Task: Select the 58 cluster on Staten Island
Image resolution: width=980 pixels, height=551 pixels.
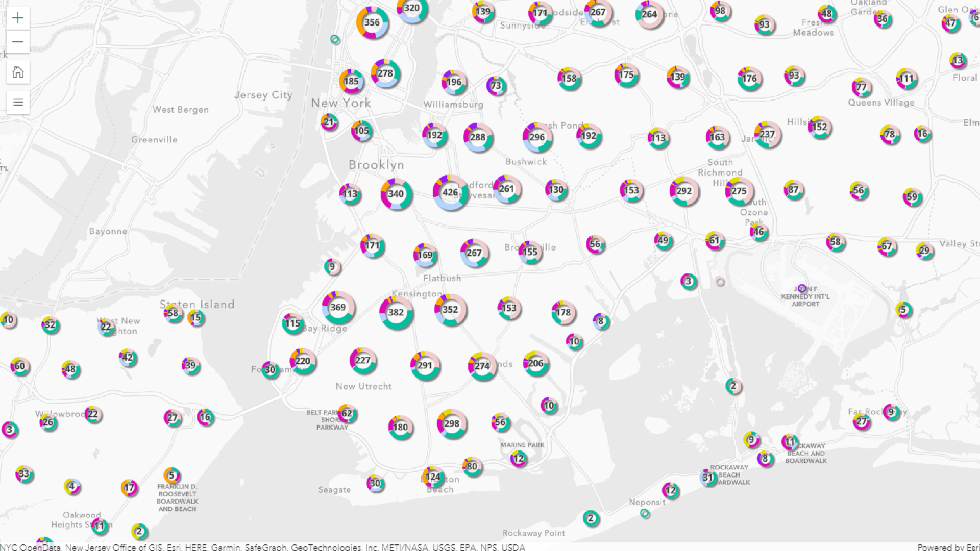Action: coord(173,313)
